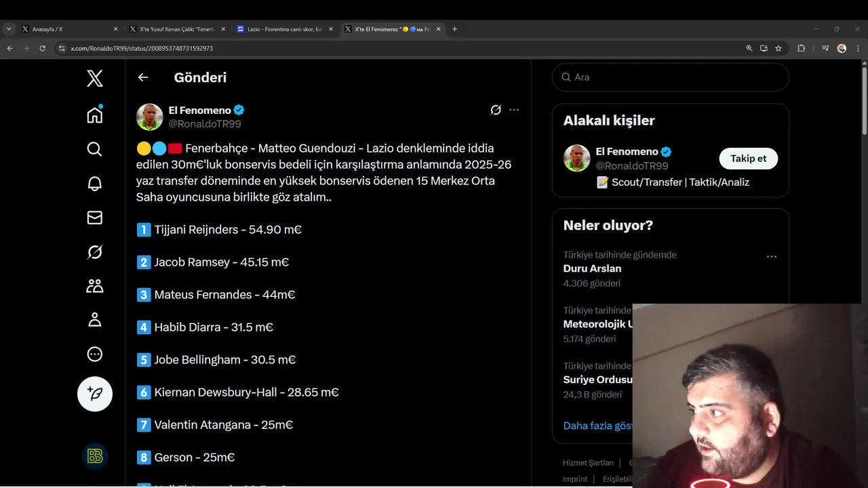868x488 pixels.
Task: Open the Notifications bell icon
Action: pos(95,184)
